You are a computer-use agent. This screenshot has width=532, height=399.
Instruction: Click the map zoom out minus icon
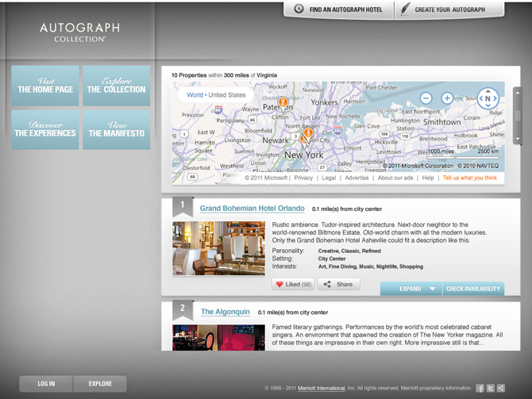tap(426, 98)
